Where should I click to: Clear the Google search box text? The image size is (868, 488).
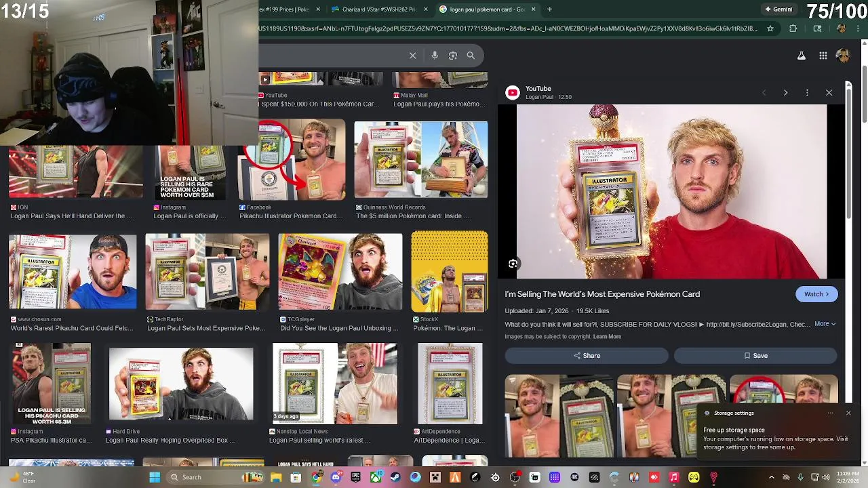[x=412, y=56]
